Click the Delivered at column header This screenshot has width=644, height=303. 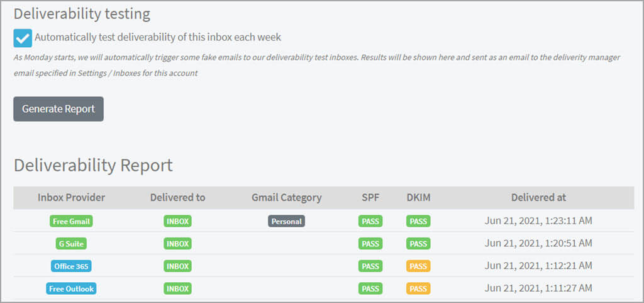538,197
